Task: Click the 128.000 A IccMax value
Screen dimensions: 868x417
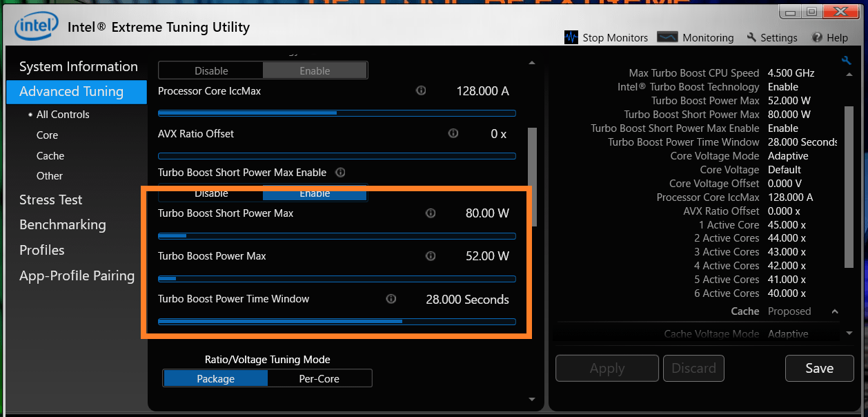Action: pyautogui.click(x=483, y=90)
